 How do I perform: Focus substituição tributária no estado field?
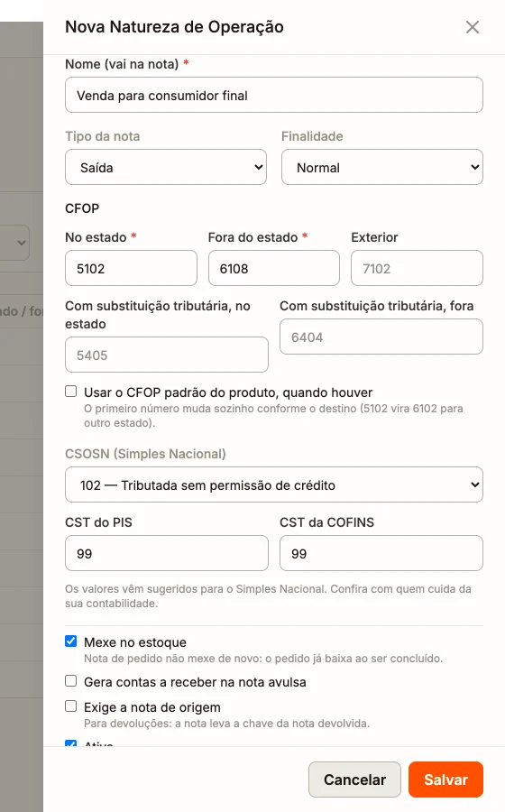(167, 355)
